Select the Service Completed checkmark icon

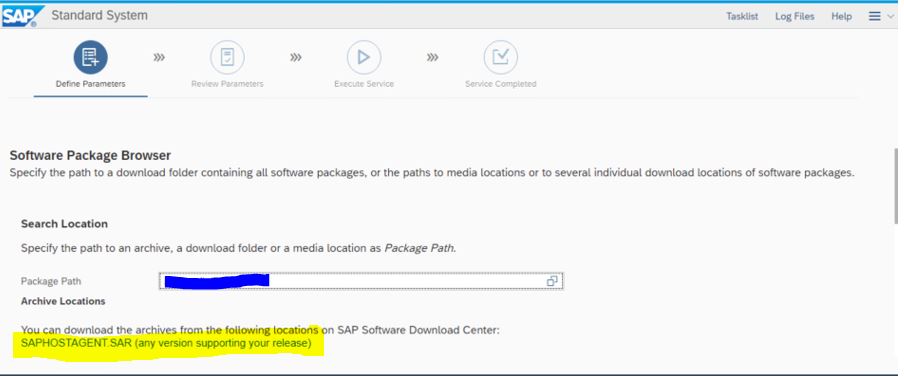[500, 57]
